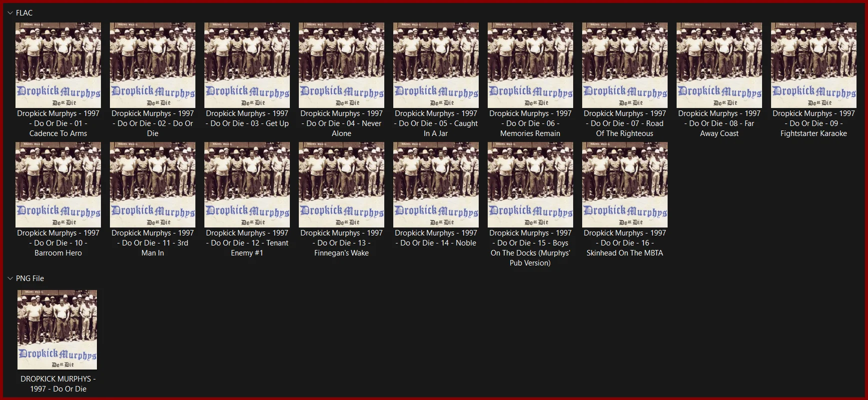Image resolution: width=868 pixels, height=400 pixels.
Task: Select track 07 Road Of The Righteous thumbnail
Action: point(625,65)
